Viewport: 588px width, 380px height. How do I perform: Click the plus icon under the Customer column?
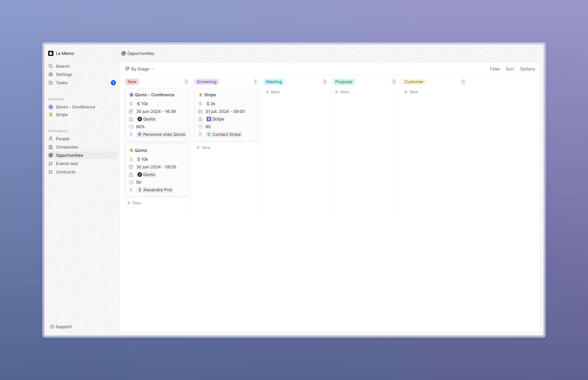pos(406,92)
